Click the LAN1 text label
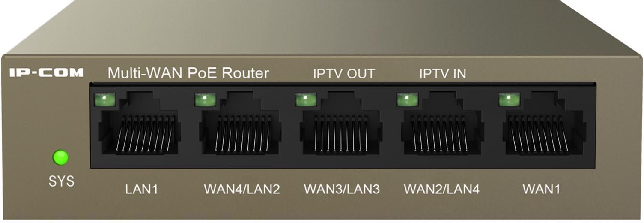This screenshot has width=644, height=223. click(141, 189)
